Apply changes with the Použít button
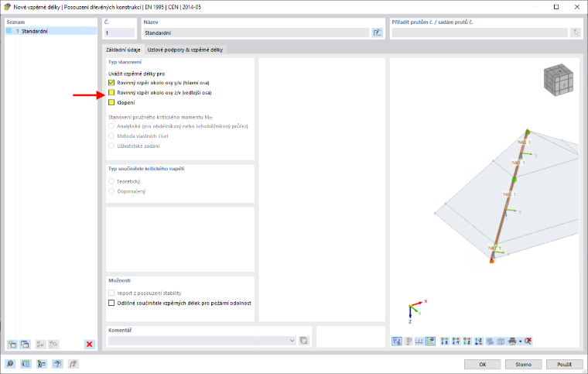The height and width of the screenshot is (374, 588). (564, 364)
